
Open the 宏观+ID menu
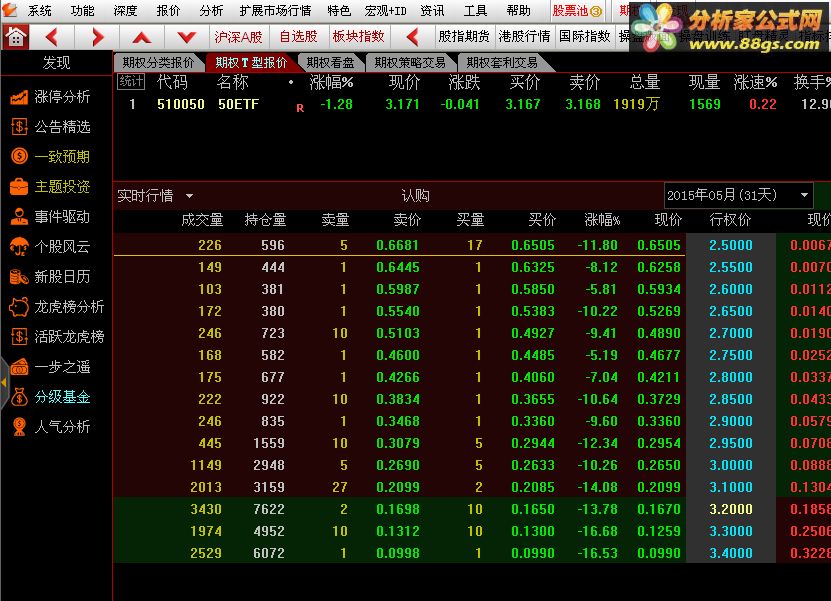click(x=385, y=11)
